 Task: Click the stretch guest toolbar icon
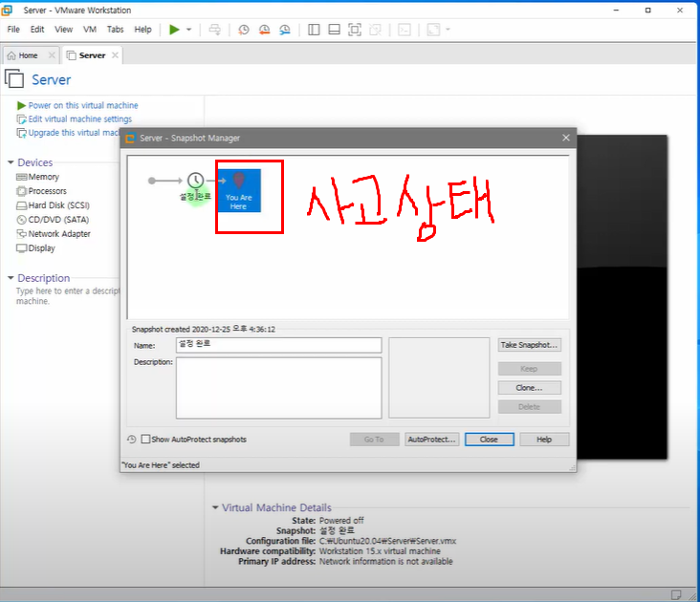tap(434, 30)
